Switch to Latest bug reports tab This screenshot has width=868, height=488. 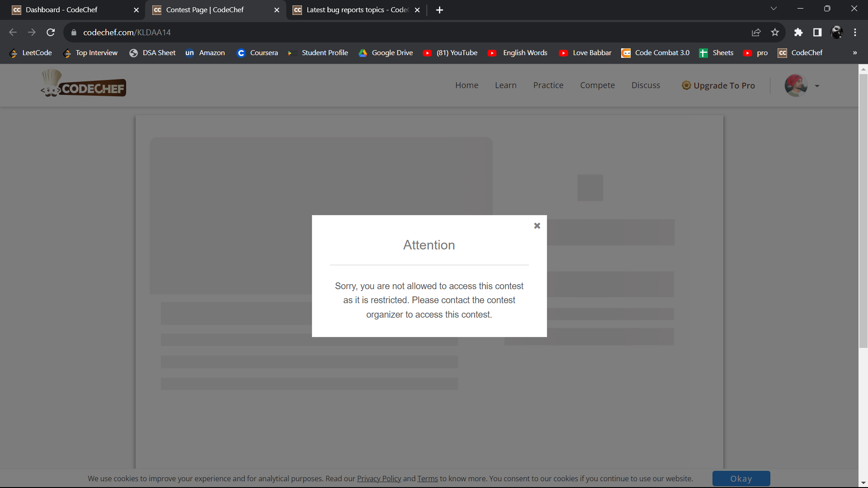[357, 9]
